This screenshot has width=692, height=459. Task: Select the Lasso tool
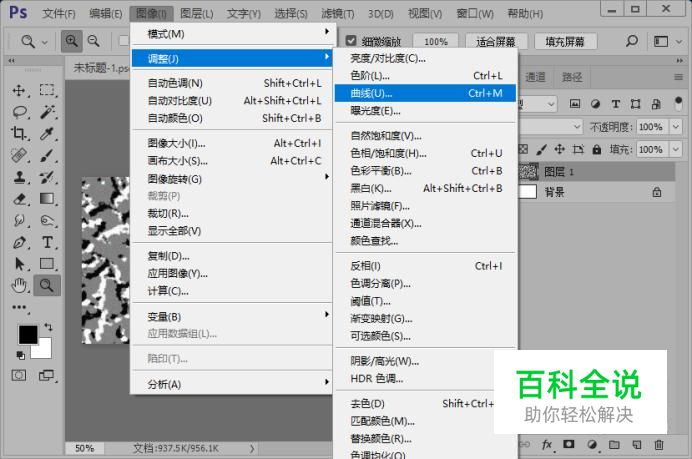[x=19, y=112]
